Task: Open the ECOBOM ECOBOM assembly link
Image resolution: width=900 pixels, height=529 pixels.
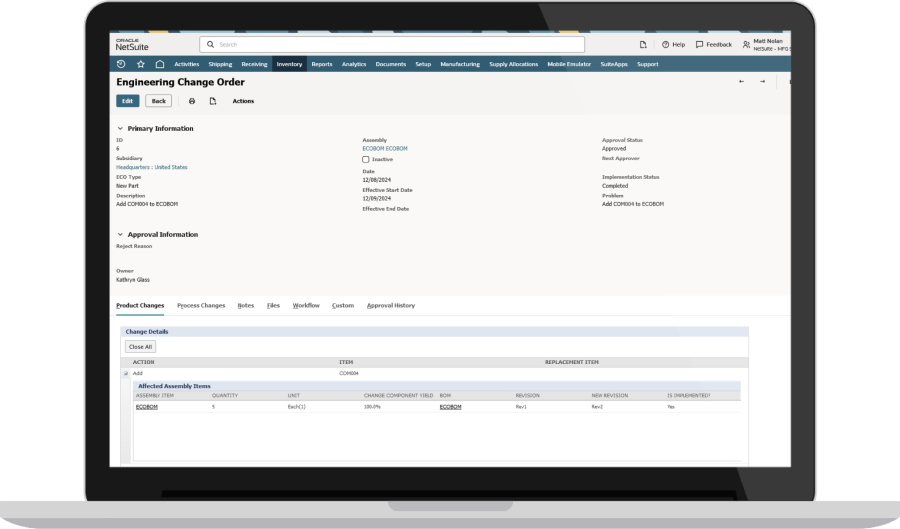Action: (x=385, y=148)
